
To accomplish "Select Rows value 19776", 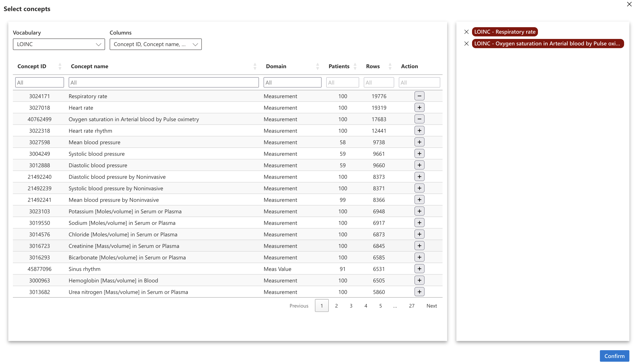I will coord(379,96).
